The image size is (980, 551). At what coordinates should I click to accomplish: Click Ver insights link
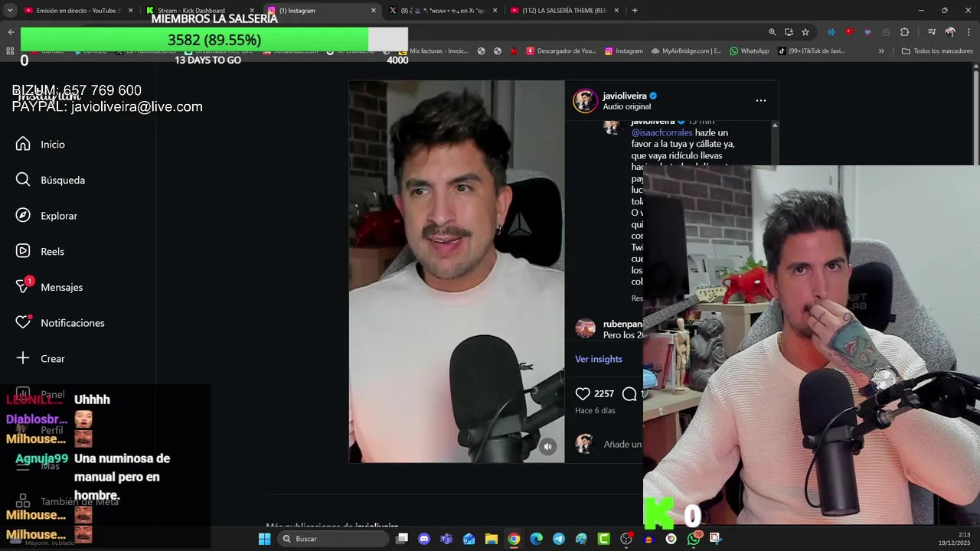pos(599,359)
